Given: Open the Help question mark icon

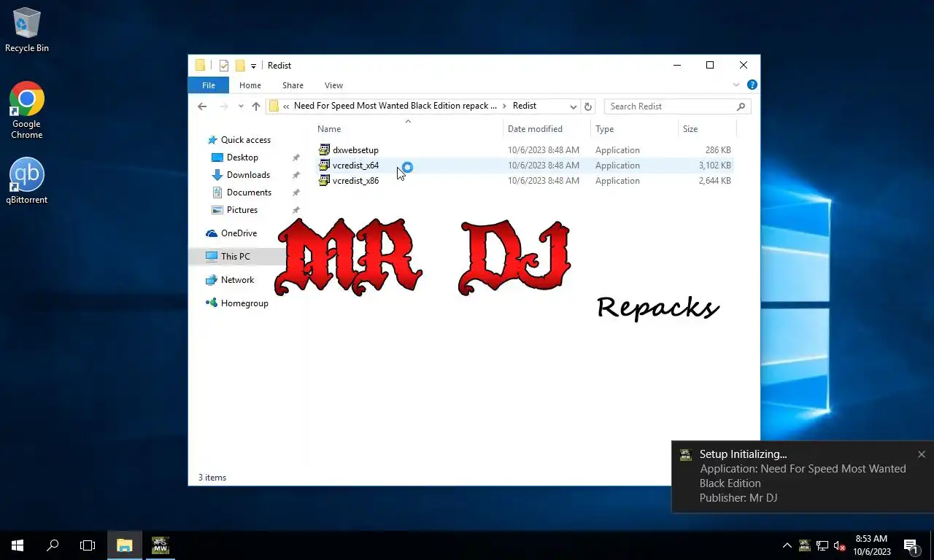Looking at the screenshot, I should 752,85.
